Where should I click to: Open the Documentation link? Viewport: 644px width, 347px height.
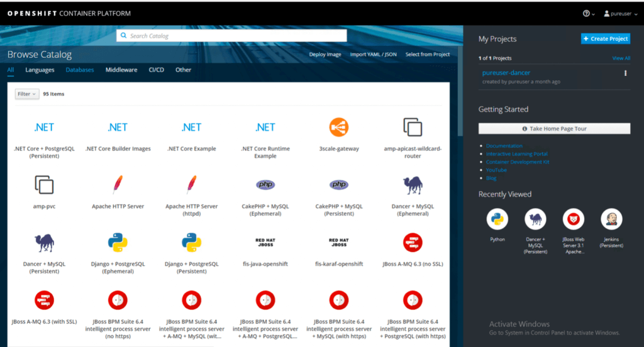point(504,146)
